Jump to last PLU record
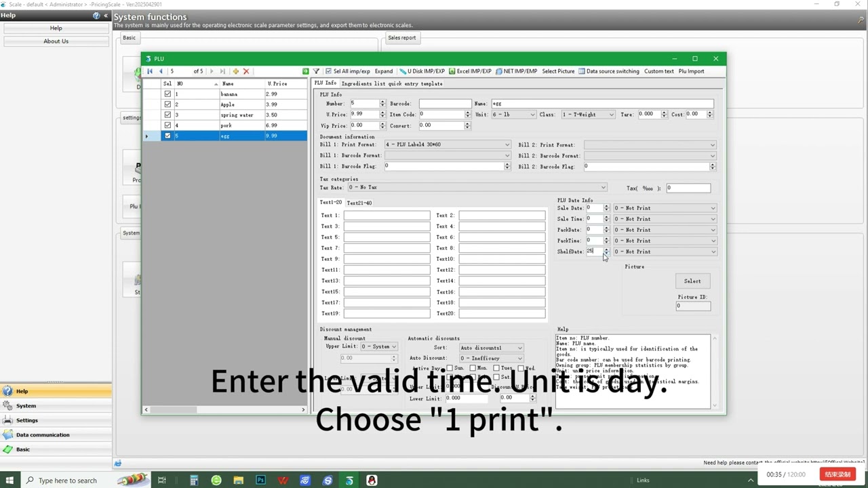The image size is (868, 488). 222,71
